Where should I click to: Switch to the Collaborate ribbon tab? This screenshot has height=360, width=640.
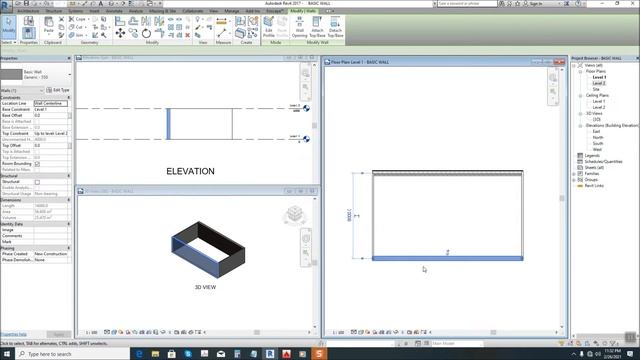pos(193,11)
